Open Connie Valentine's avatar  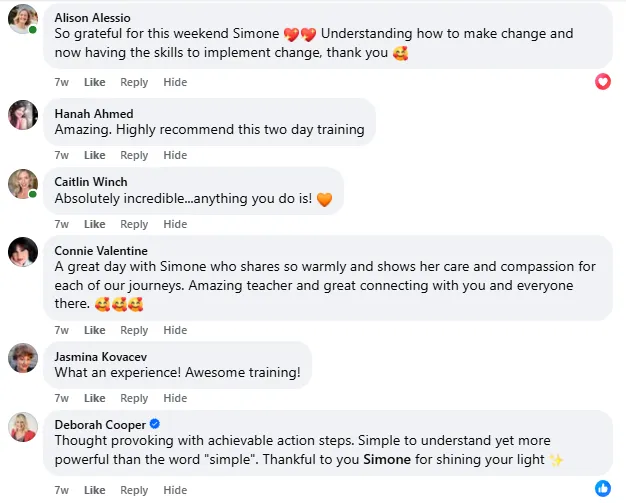tap(22, 252)
